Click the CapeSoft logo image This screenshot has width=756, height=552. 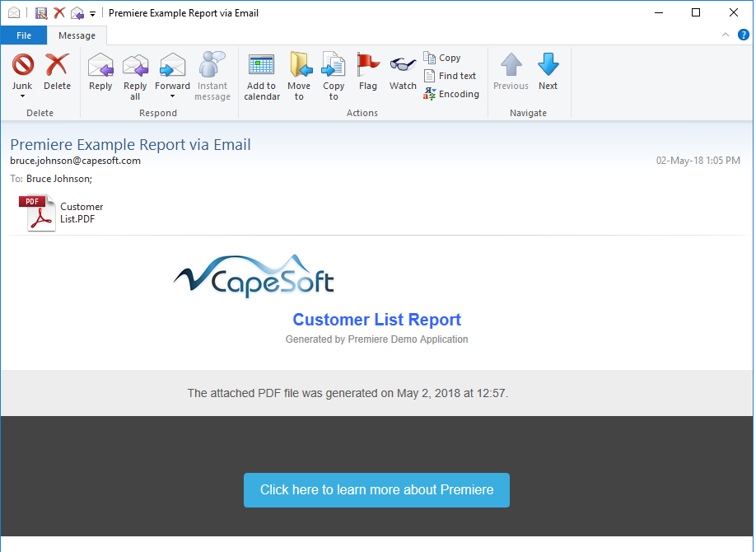[x=254, y=276]
